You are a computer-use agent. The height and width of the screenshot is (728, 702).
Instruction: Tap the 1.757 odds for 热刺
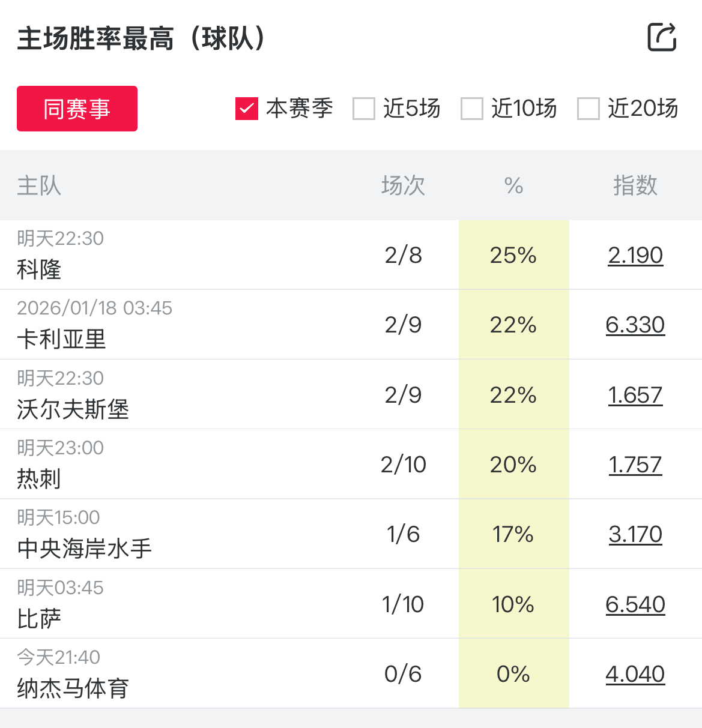pos(635,465)
